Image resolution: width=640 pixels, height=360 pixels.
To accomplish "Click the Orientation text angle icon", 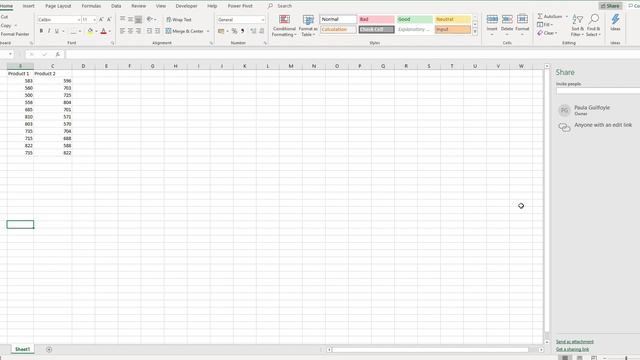I will click(x=150, y=19).
